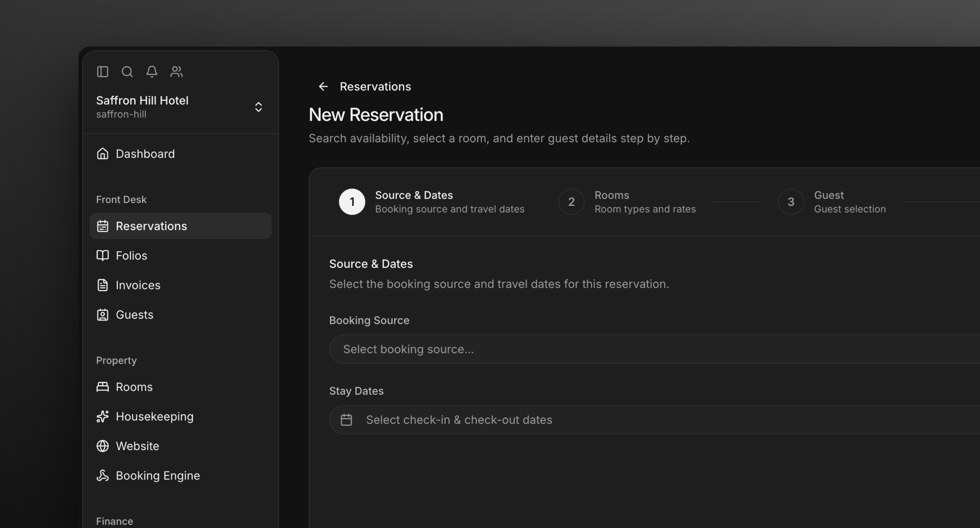
Task: Open the Stay Dates check-in picker field
Action: [654, 420]
